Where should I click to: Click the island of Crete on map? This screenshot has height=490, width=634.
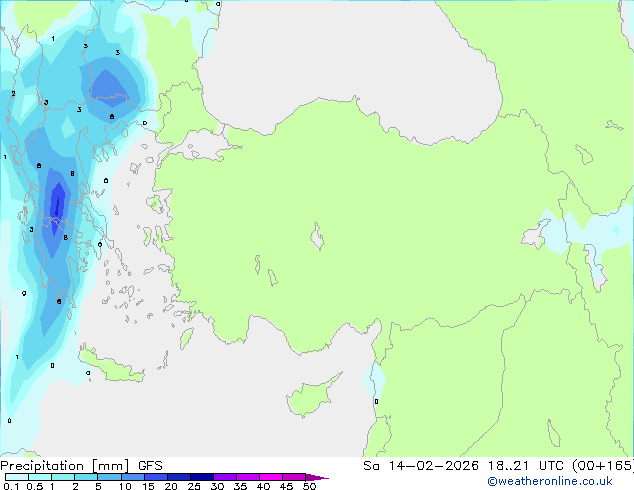pyautogui.click(x=111, y=364)
